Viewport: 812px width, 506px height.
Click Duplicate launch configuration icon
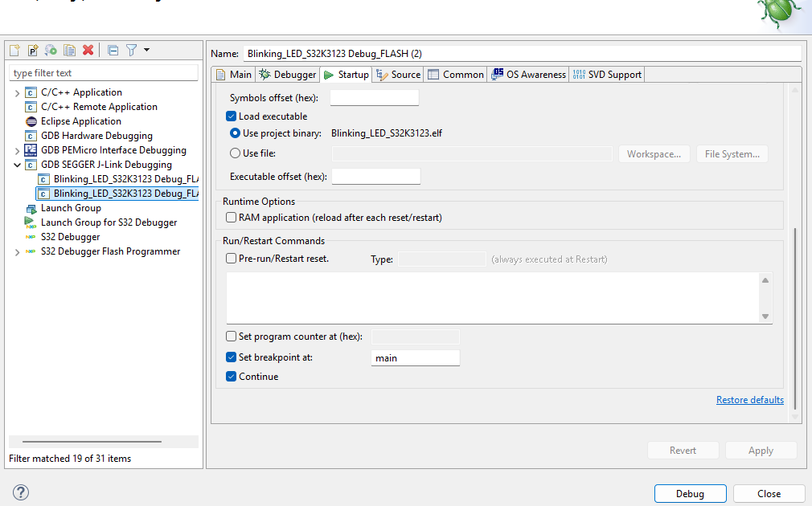[69, 50]
